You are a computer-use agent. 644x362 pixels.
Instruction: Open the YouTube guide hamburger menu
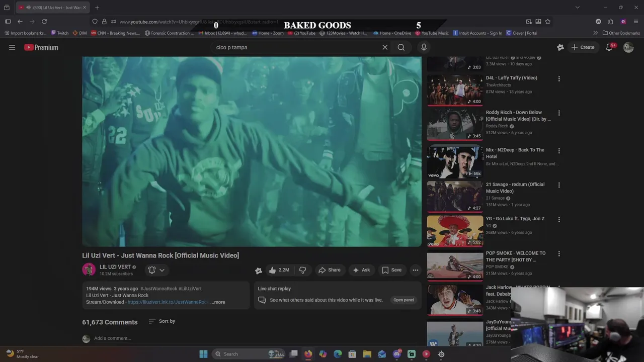point(12,47)
